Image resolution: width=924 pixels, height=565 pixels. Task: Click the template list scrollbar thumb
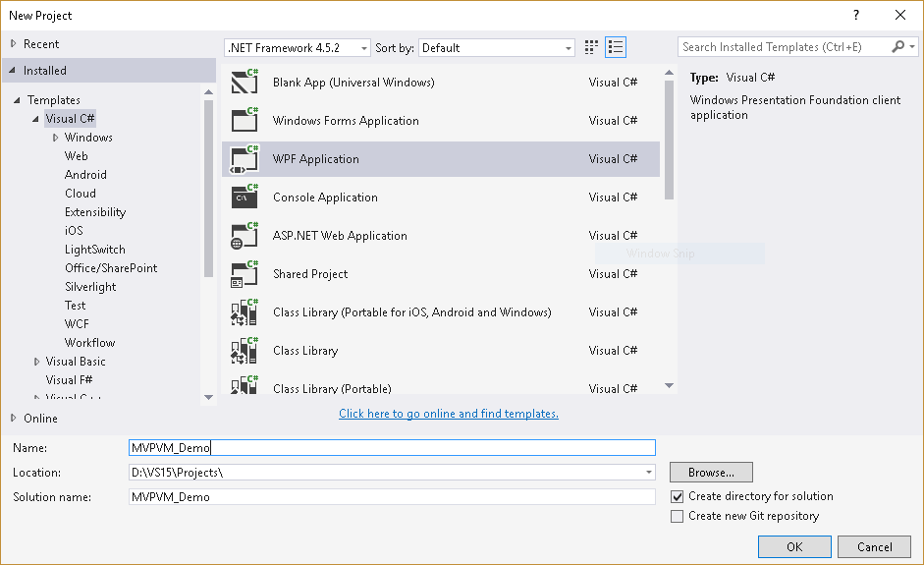pos(669,140)
